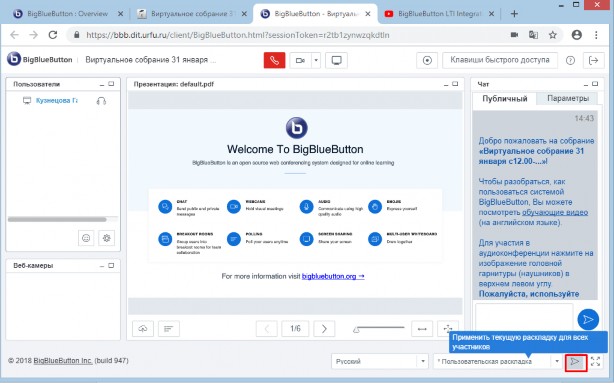Minimize the Пользователи panel
This screenshot has width=614, height=383.
pyautogui.click(x=102, y=84)
